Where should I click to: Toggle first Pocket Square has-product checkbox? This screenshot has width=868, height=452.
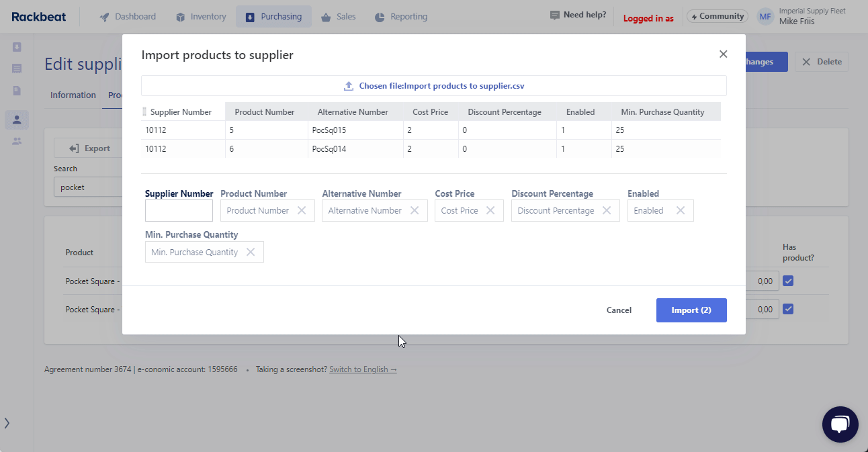pos(788,281)
